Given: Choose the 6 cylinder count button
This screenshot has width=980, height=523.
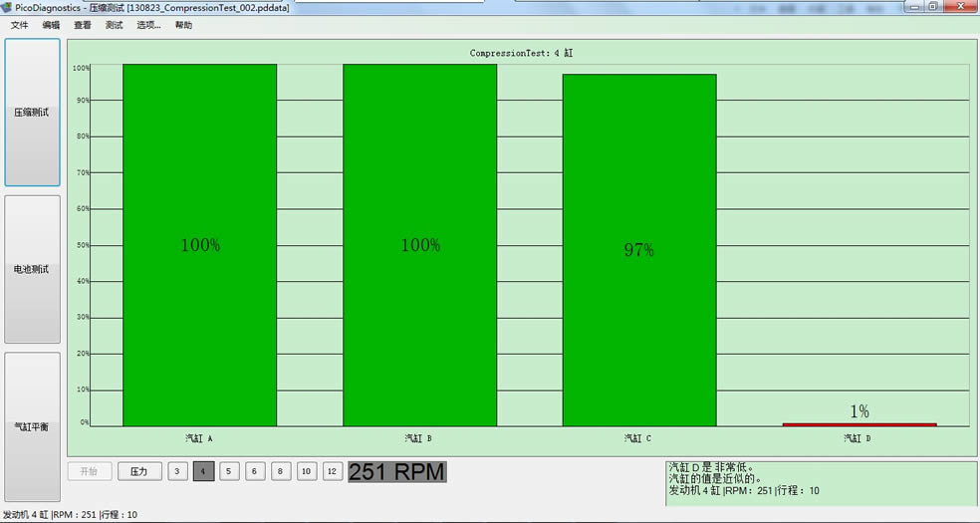Looking at the screenshot, I should [x=255, y=471].
